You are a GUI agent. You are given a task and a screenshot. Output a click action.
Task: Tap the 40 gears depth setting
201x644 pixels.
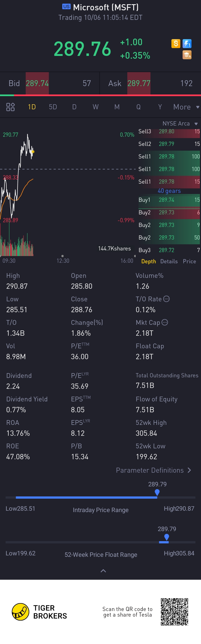169,191
